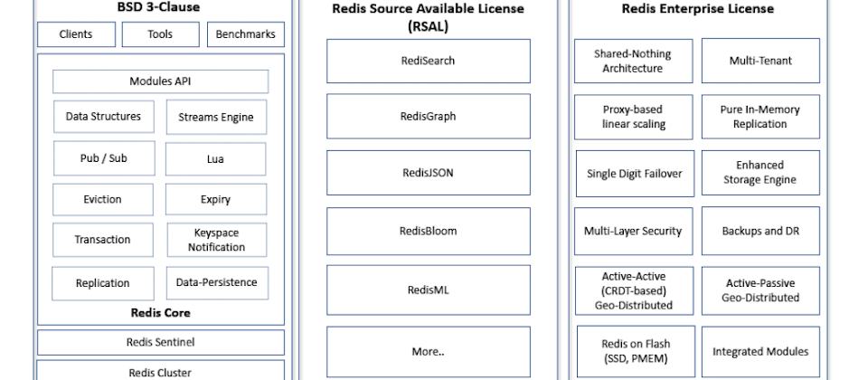Click the Pub / Sub box
The image size is (868, 380).
104,158
